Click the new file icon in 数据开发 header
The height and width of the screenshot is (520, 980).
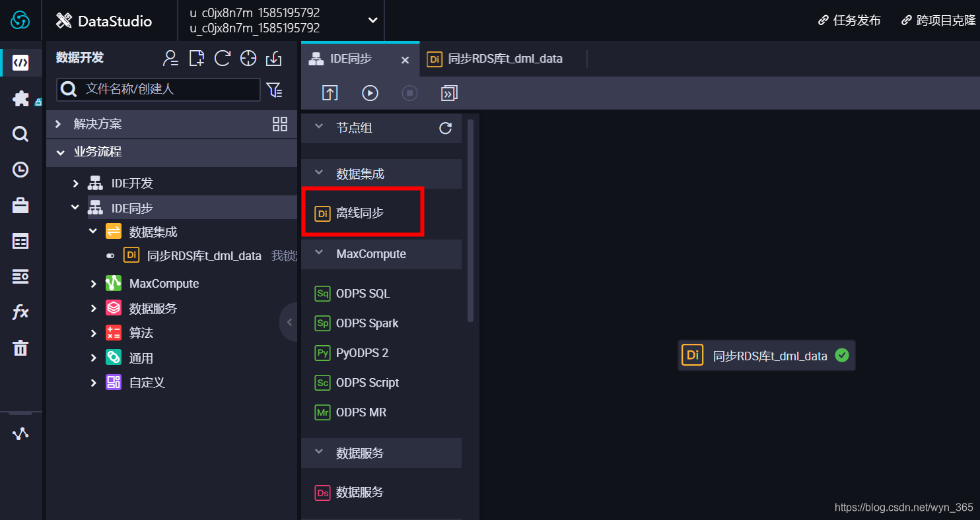(197, 58)
